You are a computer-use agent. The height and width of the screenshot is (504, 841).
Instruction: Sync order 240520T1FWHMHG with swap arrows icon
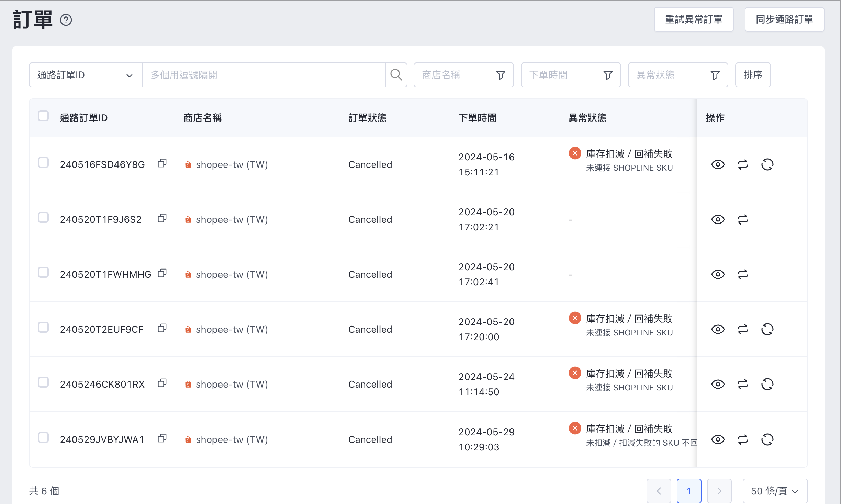(x=743, y=274)
